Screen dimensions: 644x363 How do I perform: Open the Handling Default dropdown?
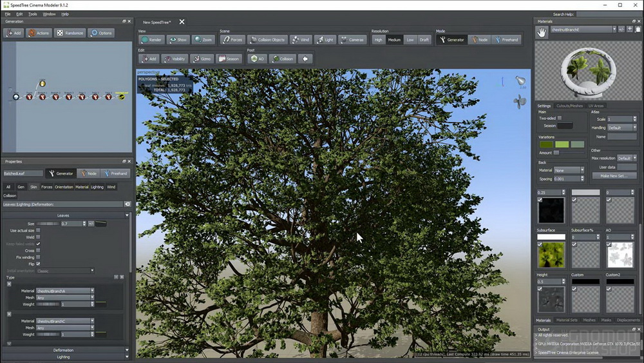coord(622,128)
